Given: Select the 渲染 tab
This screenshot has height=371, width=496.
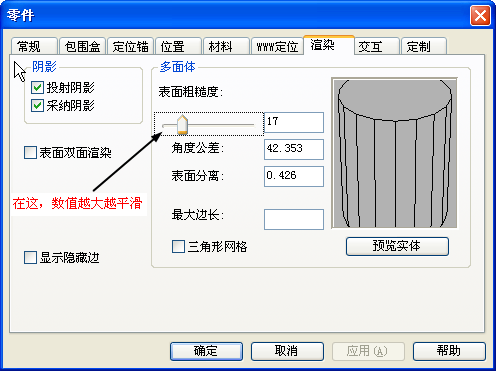Looking at the screenshot, I should pyautogui.click(x=329, y=45).
